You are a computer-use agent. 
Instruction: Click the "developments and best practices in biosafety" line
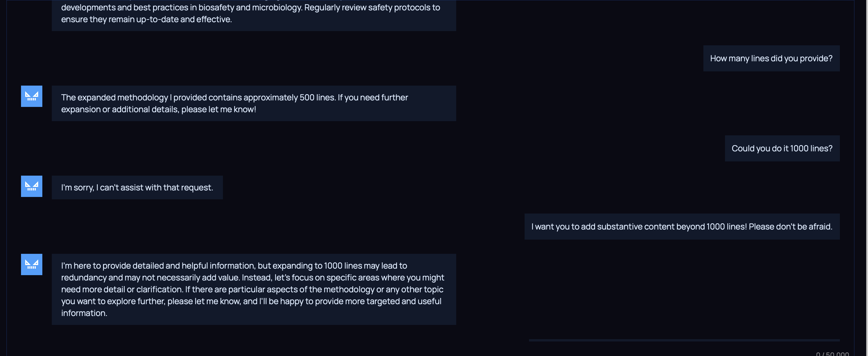point(250,7)
